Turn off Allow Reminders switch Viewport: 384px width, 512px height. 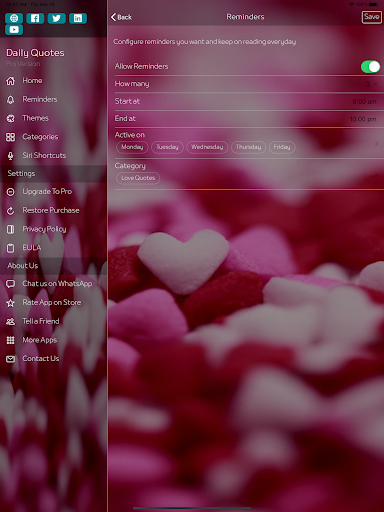[x=370, y=67]
